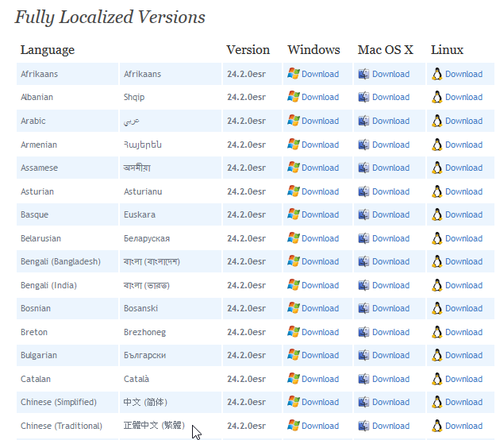500x440 pixels.
Task: Click the Windows logo icon for Afrikaans
Action: 293,74
